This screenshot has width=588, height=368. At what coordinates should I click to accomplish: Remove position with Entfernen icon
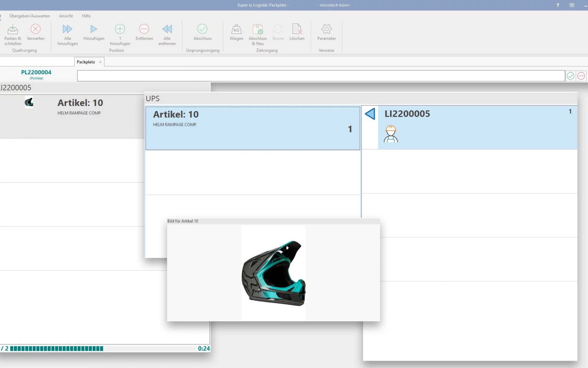144,29
